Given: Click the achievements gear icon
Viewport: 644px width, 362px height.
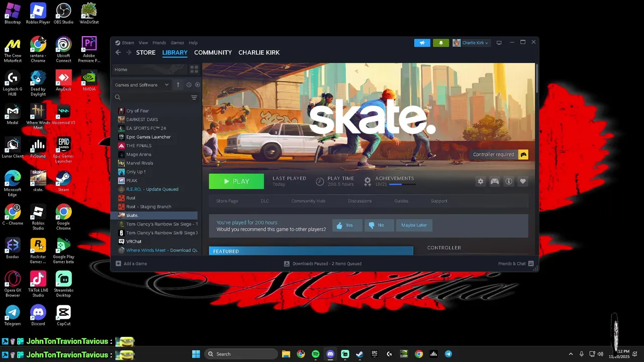Looking at the screenshot, I should click(368, 181).
